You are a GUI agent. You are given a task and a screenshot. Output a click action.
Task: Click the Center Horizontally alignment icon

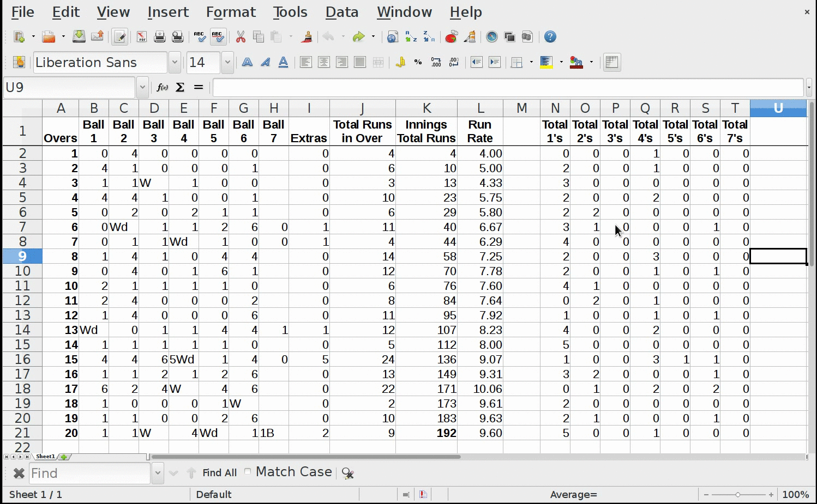coord(324,63)
